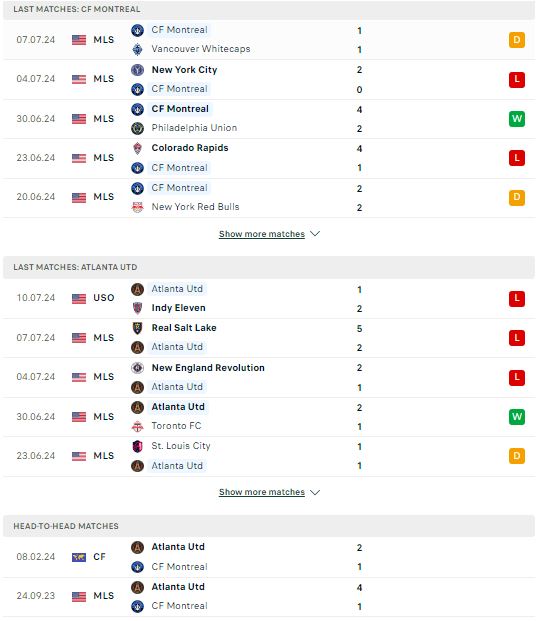Screen dimensions: 545x621
Task: Click red L badge for Indy Eleven match
Action: (517, 299)
